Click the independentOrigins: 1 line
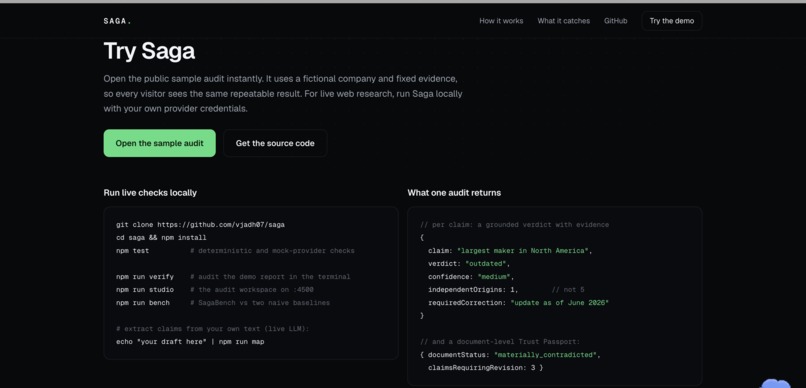Viewport: 806px width, 388px height. (472, 290)
